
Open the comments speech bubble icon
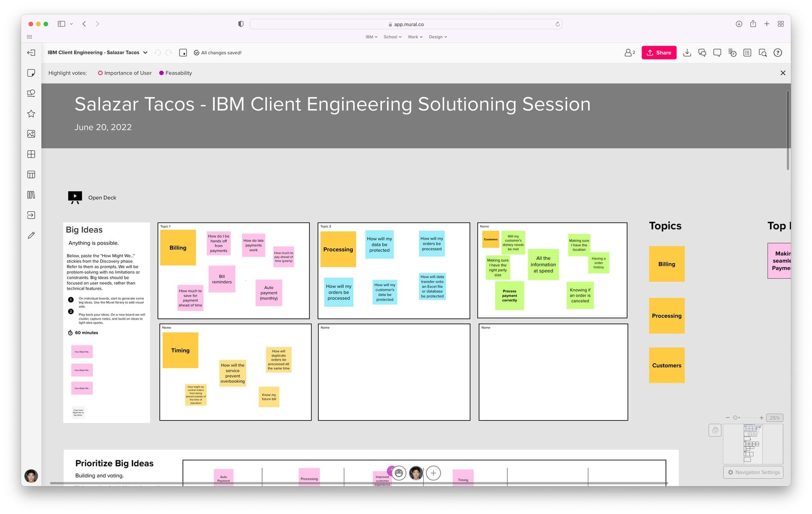[x=717, y=53]
